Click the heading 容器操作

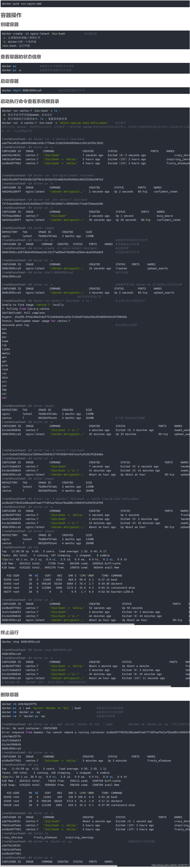click(11, 15)
